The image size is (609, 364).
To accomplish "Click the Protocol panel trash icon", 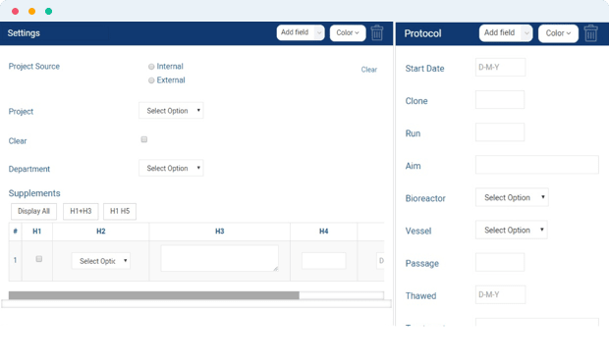I will (590, 33).
